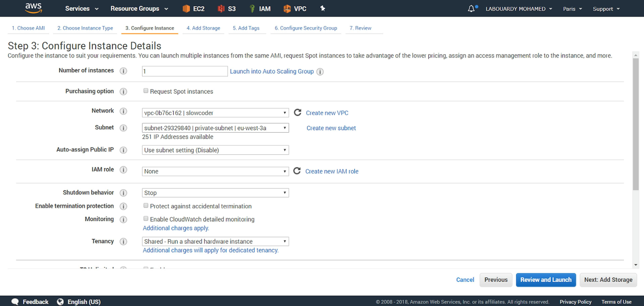
Task: Refresh the IAM role list
Action: 297,171
